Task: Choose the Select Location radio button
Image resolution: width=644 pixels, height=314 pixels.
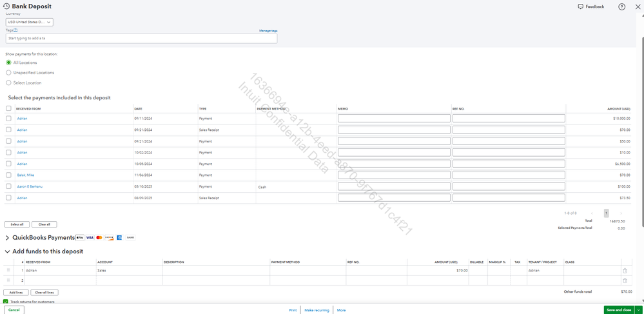Action: (8, 83)
